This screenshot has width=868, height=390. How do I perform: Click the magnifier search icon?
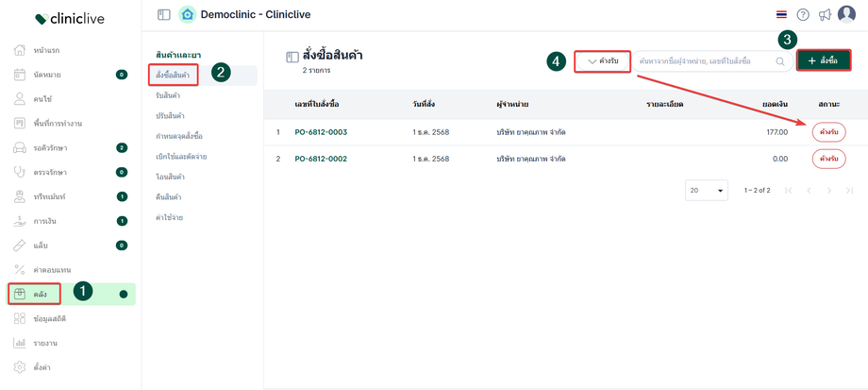click(x=780, y=61)
